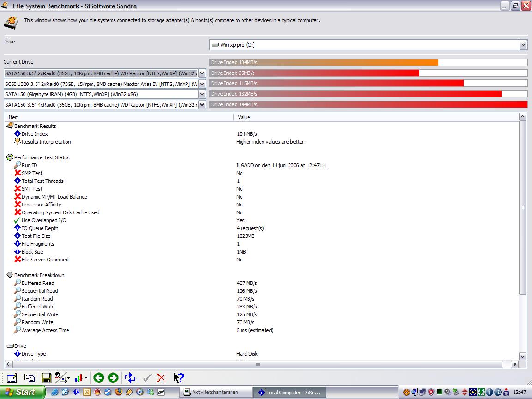Click the Drive Index 95MB/s red bar

(x=314, y=73)
